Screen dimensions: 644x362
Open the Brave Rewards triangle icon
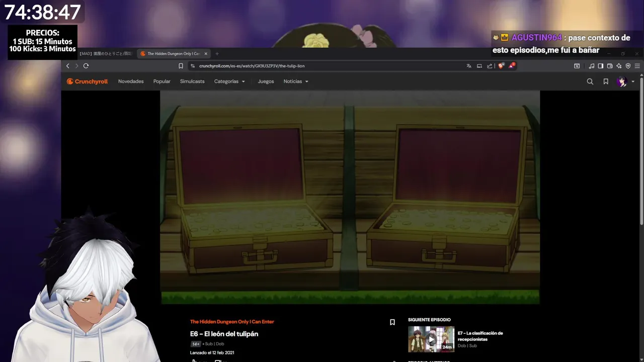pos(512,66)
